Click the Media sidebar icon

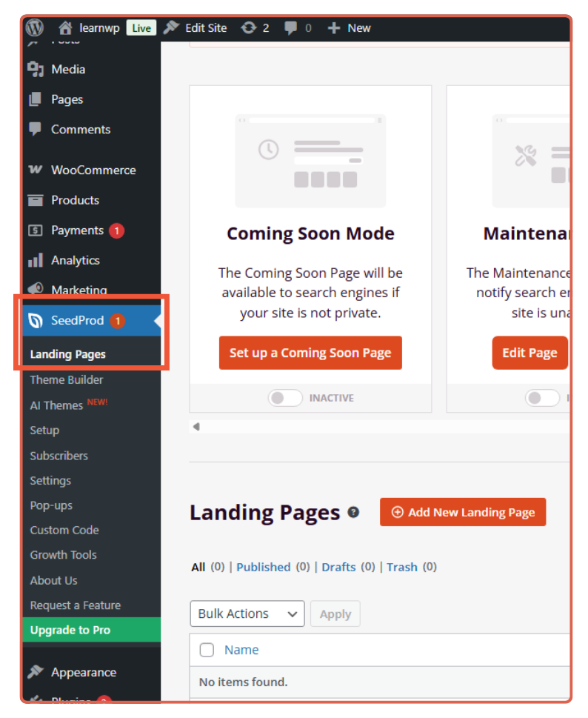[36, 69]
